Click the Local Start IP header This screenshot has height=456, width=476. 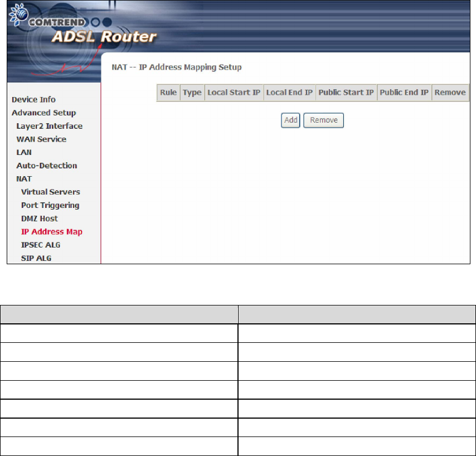[234, 93]
